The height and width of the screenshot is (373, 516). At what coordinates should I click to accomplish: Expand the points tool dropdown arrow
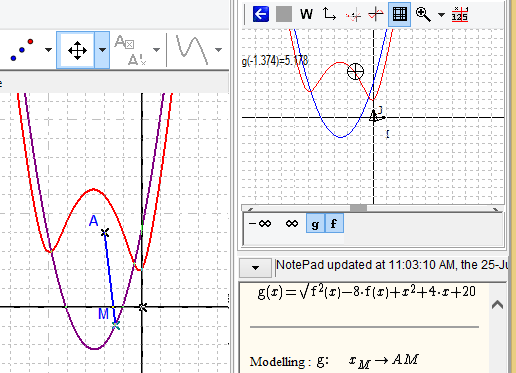[48, 50]
